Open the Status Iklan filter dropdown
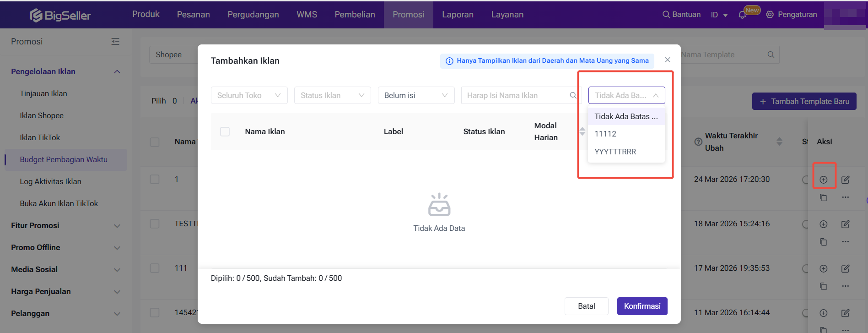The width and height of the screenshot is (868, 333). pyautogui.click(x=332, y=95)
